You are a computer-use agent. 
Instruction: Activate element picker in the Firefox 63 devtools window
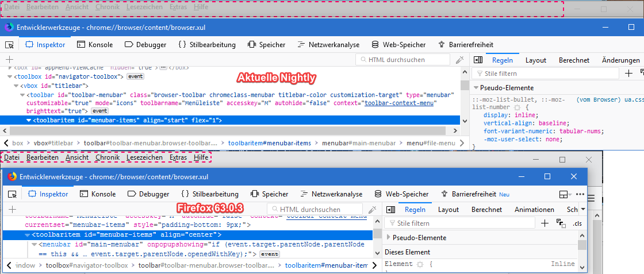pos(12,194)
